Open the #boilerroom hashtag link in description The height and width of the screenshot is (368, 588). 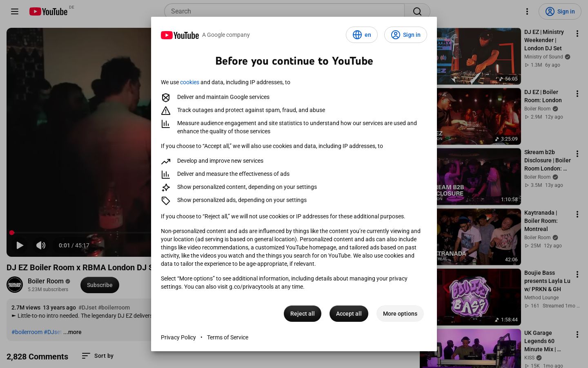[27, 332]
